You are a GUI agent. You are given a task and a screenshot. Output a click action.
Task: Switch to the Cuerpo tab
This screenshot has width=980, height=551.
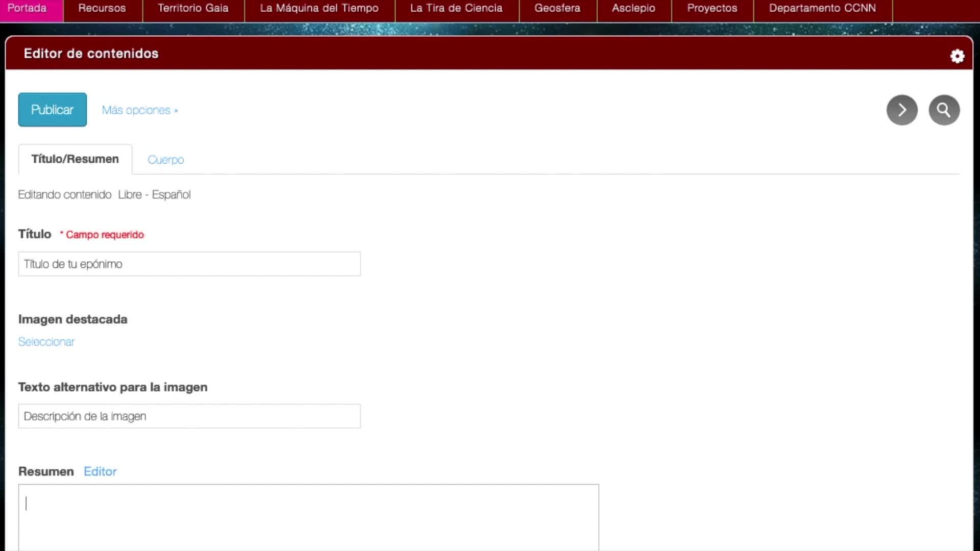tap(165, 160)
